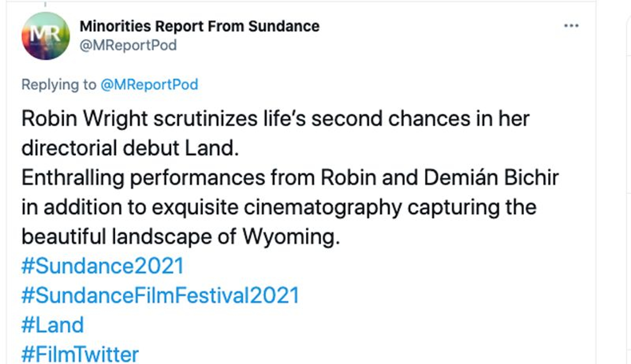This screenshot has width=631, height=364.
Task: Click the #Land hashtag
Action: (53, 325)
